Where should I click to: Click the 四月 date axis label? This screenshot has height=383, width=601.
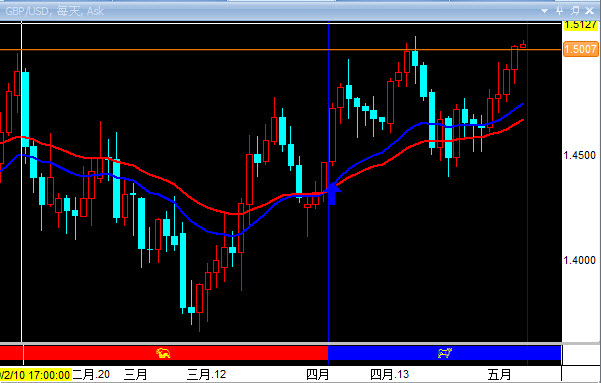[x=317, y=374]
